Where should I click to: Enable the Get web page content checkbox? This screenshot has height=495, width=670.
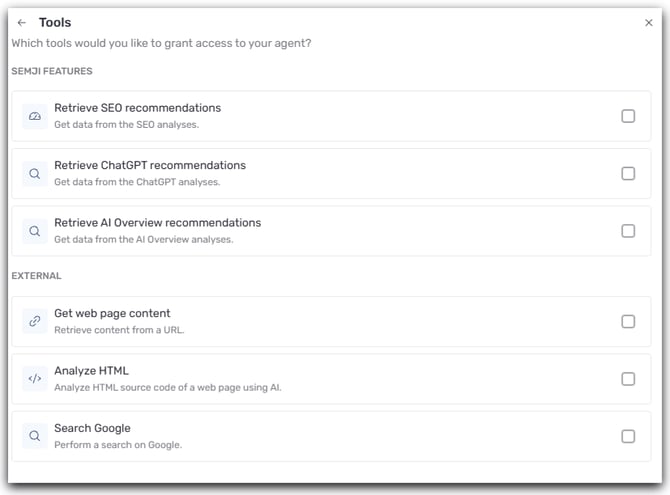(628, 322)
